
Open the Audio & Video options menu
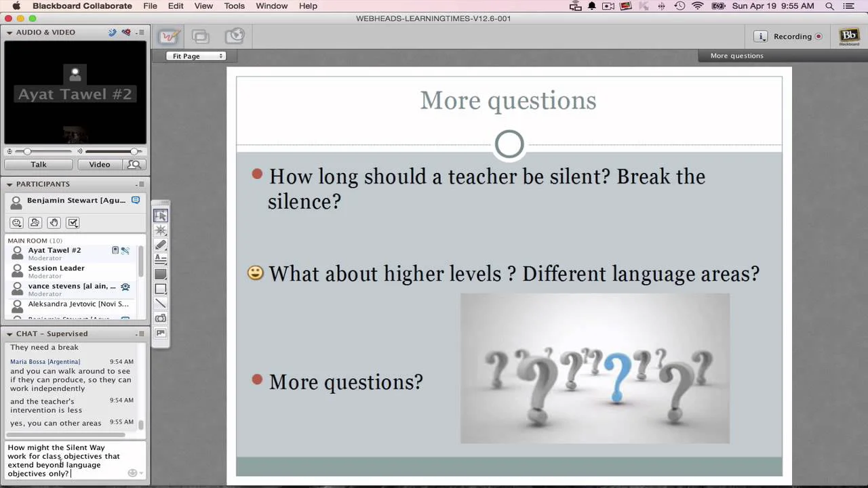pyautogui.click(x=140, y=33)
